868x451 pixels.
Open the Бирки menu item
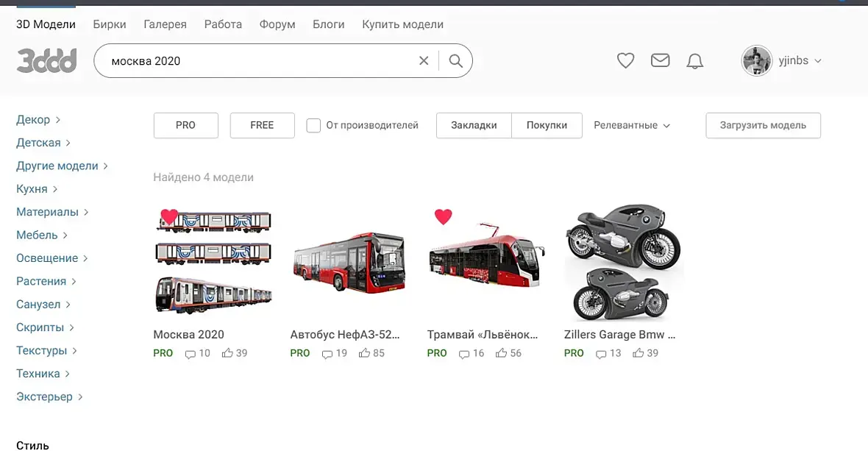tap(110, 24)
